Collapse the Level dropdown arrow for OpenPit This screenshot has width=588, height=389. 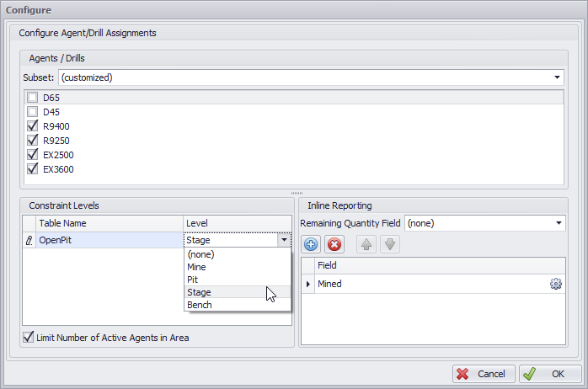[284, 240]
